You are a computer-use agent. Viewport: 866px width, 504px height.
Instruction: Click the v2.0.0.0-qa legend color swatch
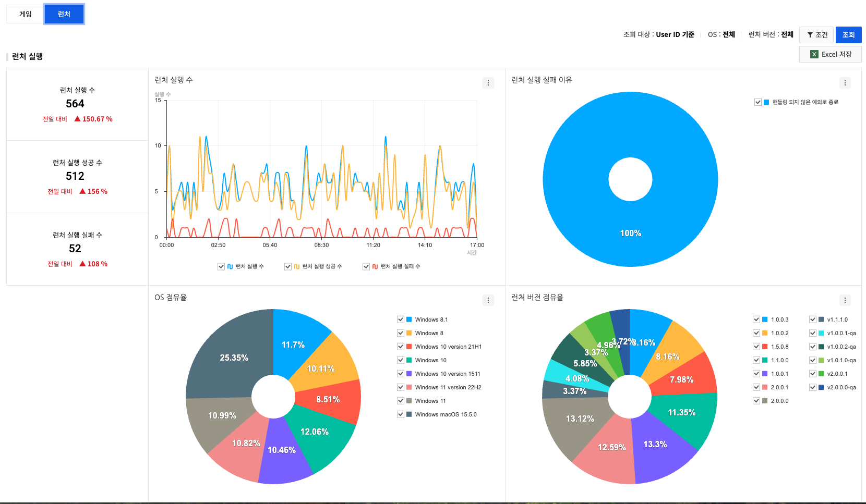pyautogui.click(x=821, y=387)
